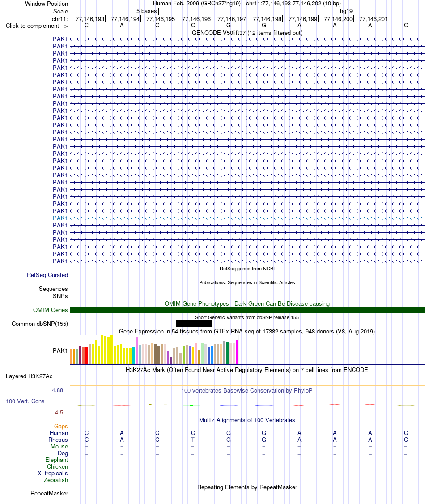Click the Human alignment row label

(59, 433)
